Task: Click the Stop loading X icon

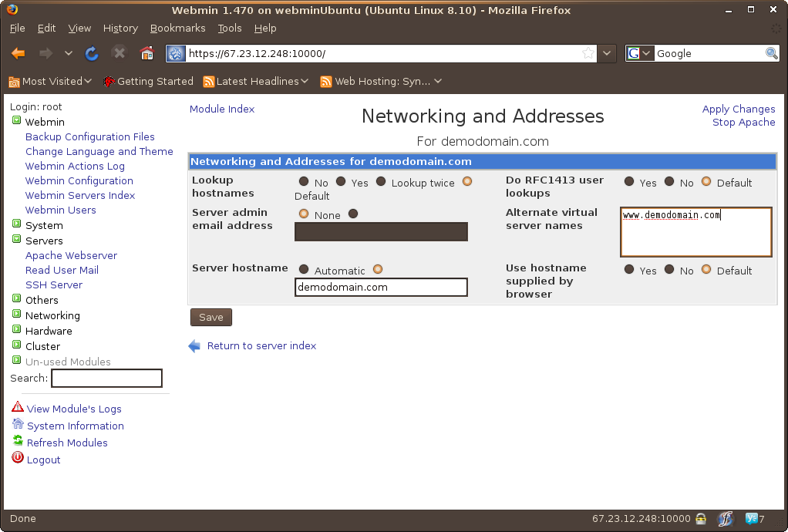Action: pos(119,52)
